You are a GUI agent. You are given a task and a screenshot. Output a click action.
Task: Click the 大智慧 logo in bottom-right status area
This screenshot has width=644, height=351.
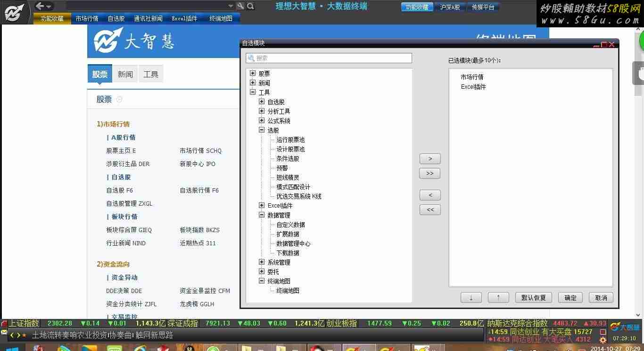(x=625, y=326)
